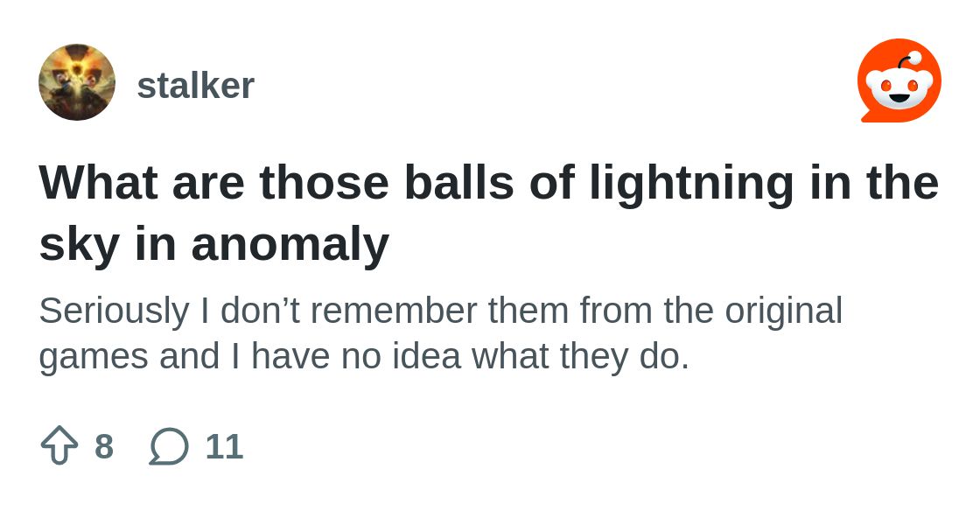Click the word "lightning" in the post title
The image size is (980, 511).
tap(691, 184)
